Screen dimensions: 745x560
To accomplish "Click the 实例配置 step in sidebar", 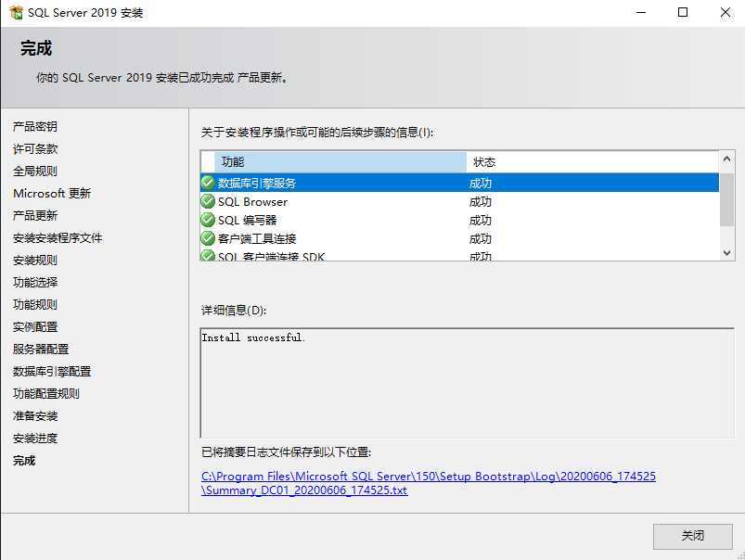I will pyautogui.click(x=35, y=326).
